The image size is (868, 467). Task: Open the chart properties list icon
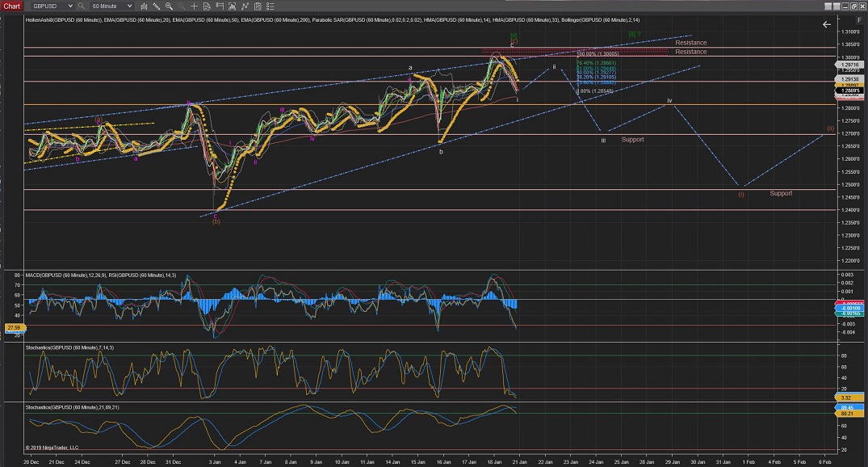point(270,6)
